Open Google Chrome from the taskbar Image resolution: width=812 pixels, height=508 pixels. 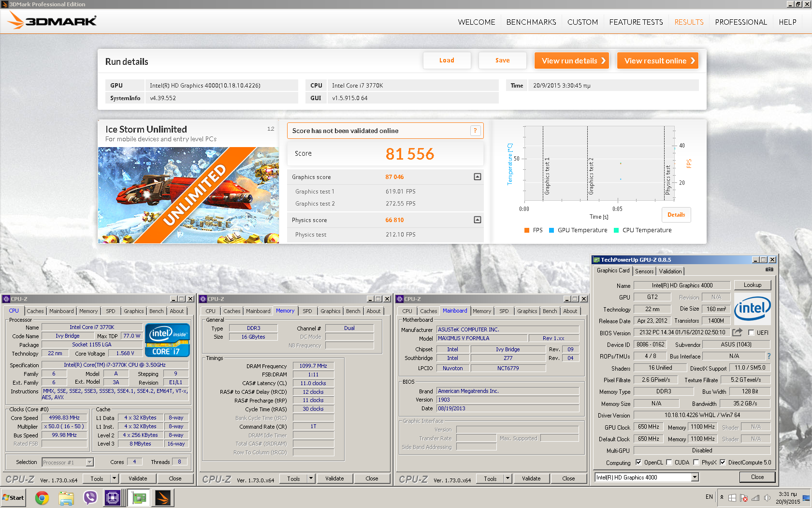pyautogui.click(x=42, y=498)
